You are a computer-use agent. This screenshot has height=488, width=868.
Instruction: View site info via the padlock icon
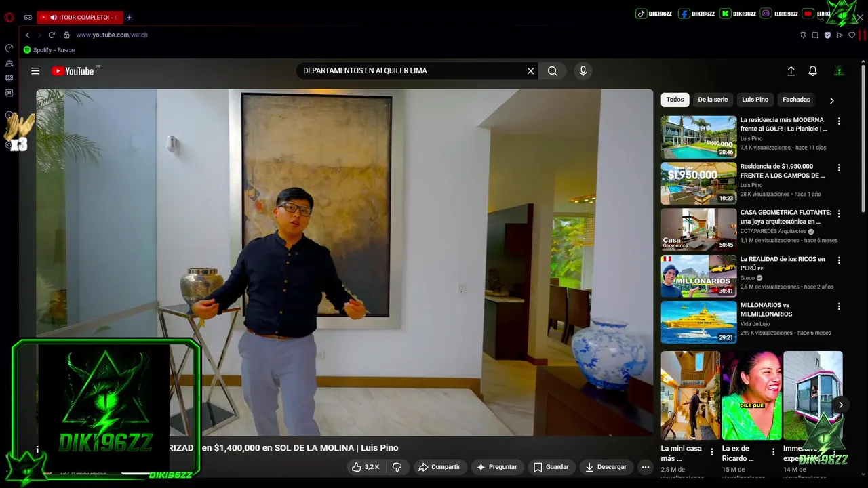(x=66, y=35)
